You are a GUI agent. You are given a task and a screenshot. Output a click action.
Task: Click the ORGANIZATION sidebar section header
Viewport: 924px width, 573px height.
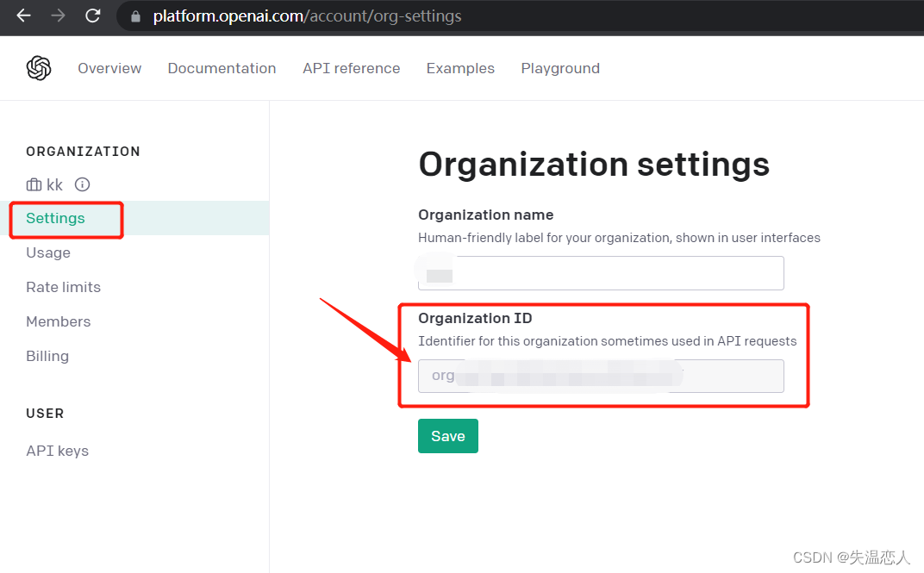(83, 152)
